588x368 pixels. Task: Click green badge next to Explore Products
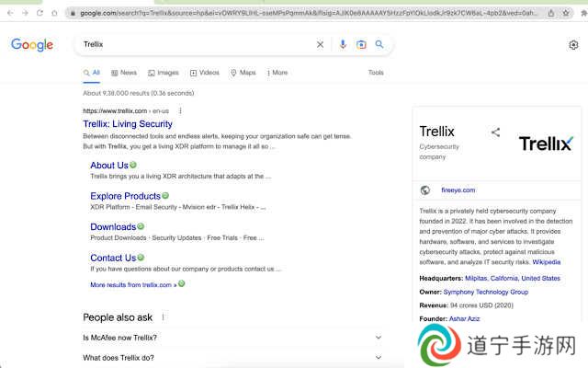[165, 196]
